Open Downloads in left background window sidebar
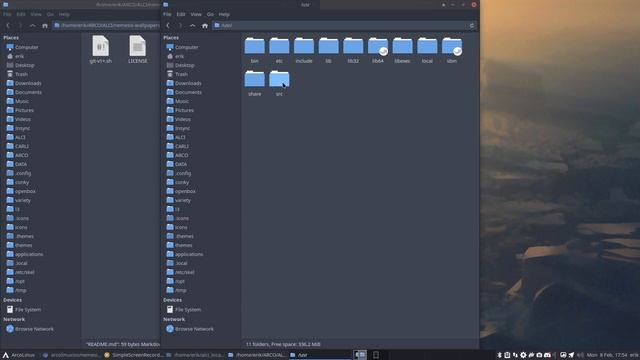 click(24, 83)
